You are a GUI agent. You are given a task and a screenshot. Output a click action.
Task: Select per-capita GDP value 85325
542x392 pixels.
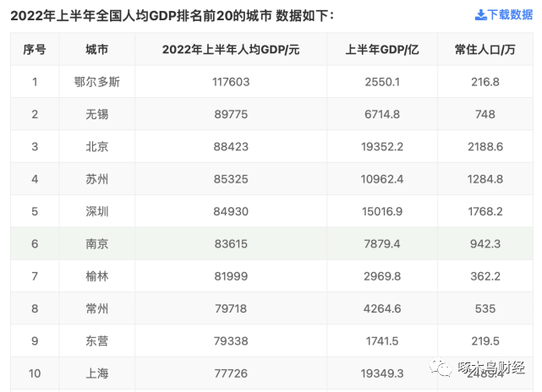(231, 179)
